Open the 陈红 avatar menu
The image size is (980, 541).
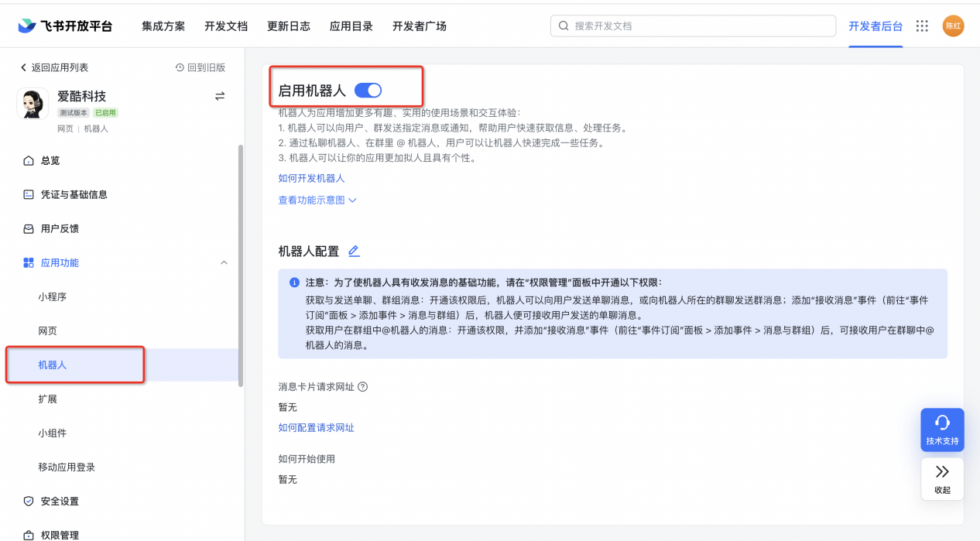click(953, 25)
